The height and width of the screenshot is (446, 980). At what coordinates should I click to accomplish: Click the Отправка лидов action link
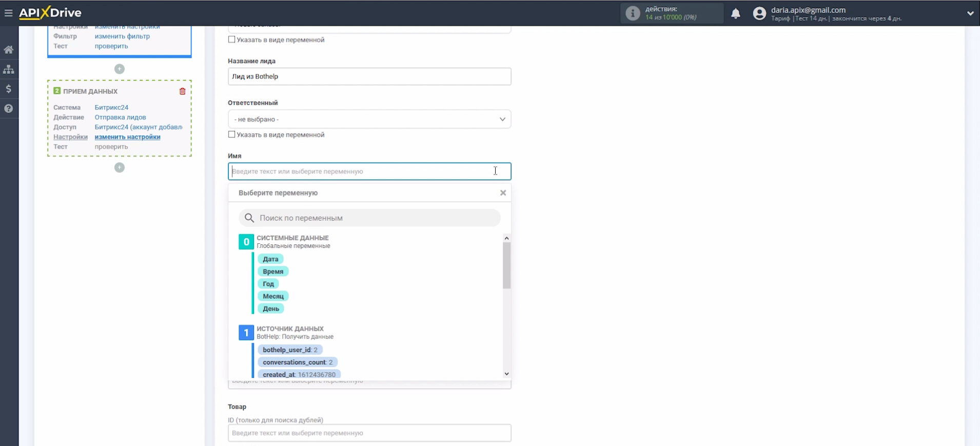coord(120,118)
